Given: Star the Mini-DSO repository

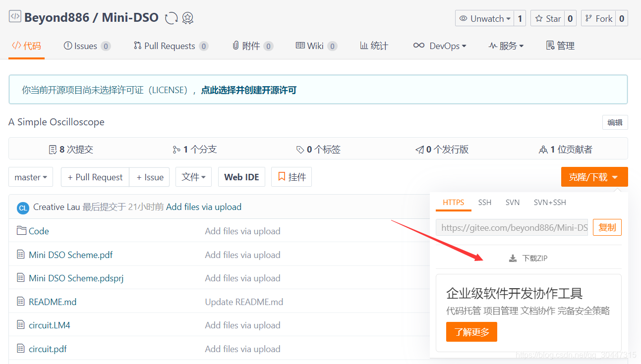Looking at the screenshot, I should [x=547, y=18].
